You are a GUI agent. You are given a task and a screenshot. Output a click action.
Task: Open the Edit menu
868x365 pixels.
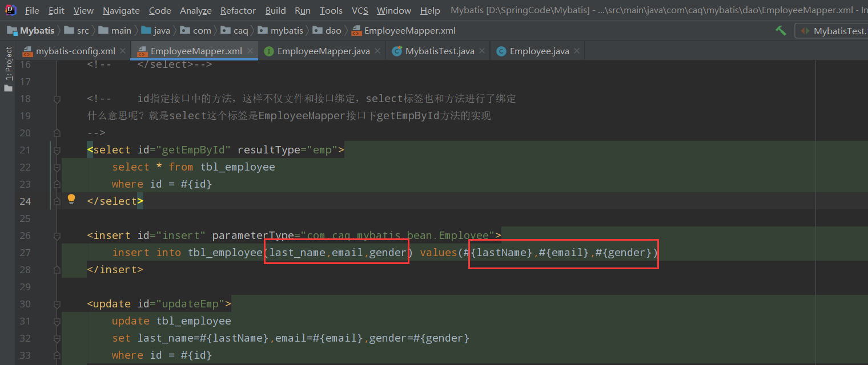coord(56,10)
